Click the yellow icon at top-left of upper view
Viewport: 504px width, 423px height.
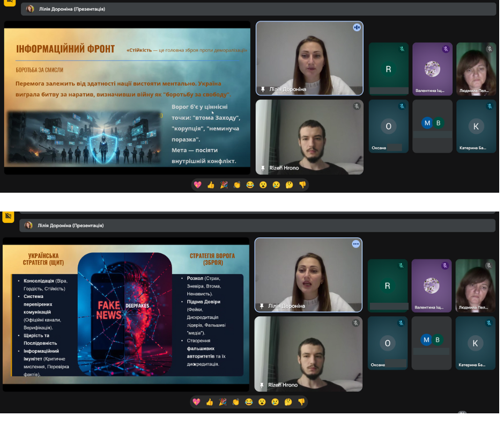click(x=9, y=3)
